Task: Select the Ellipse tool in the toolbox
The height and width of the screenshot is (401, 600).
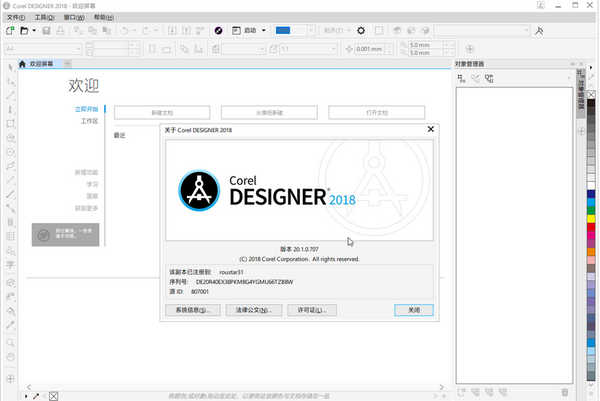Action: [x=11, y=152]
